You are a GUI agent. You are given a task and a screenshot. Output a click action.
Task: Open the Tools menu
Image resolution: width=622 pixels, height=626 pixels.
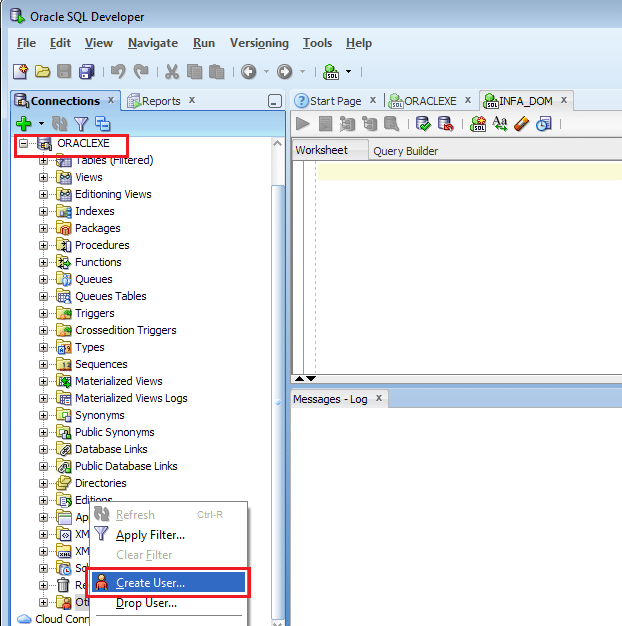click(317, 43)
